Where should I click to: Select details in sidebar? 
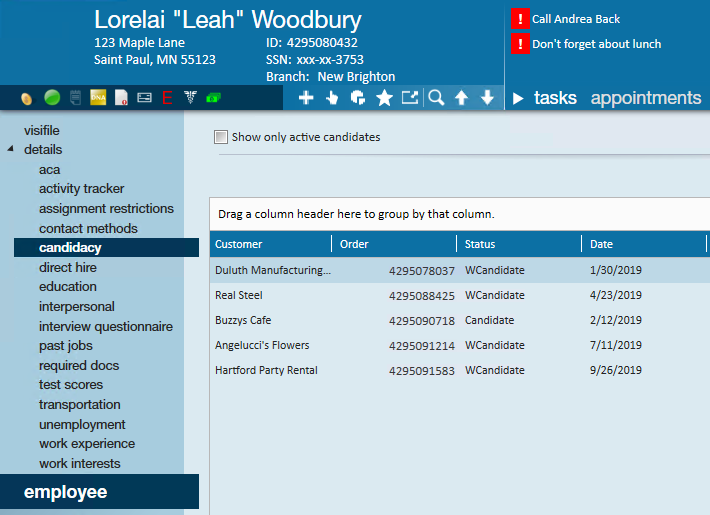43,149
